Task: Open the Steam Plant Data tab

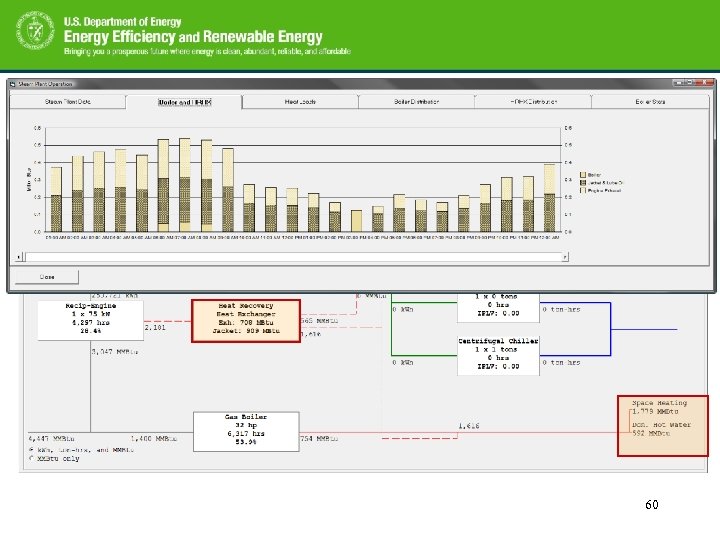Action: 68,102
